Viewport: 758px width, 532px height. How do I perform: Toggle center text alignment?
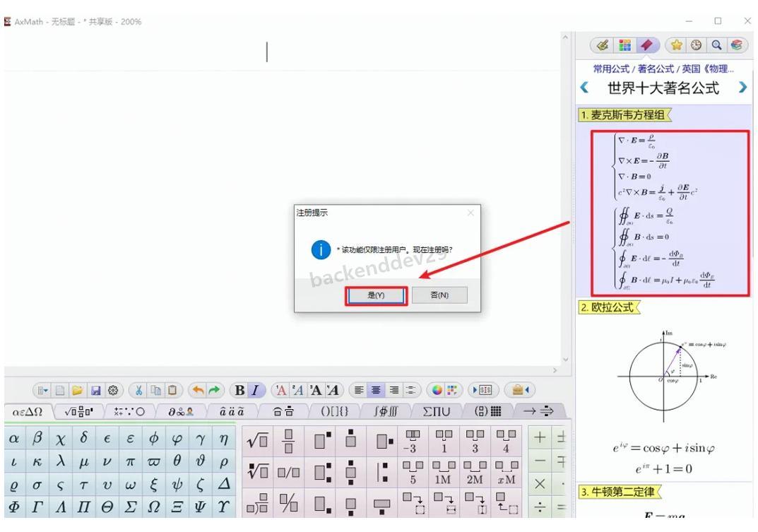point(375,388)
